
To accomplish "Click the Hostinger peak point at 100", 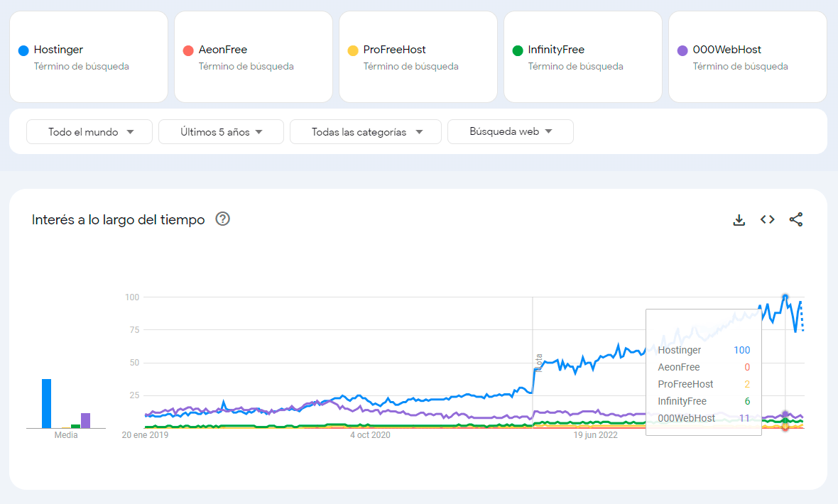I will point(785,297).
